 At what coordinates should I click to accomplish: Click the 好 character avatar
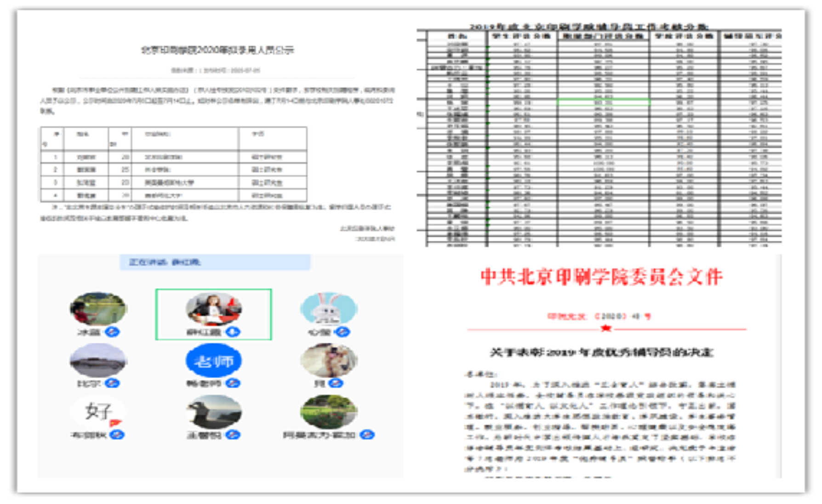pos(98,412)
